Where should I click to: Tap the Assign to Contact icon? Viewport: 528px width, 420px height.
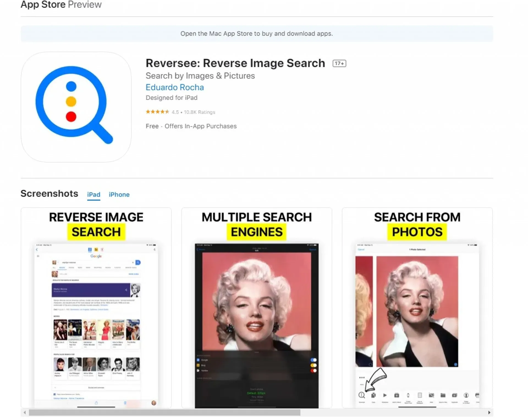[x=466, y=395]
